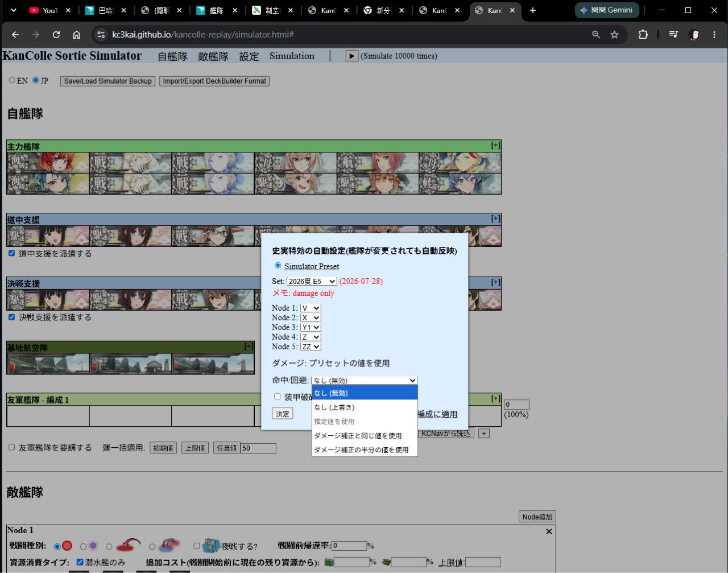728x573 pixels.
Task: Select the Simulator Preset radio button
Action: click(x=278, y=266)
